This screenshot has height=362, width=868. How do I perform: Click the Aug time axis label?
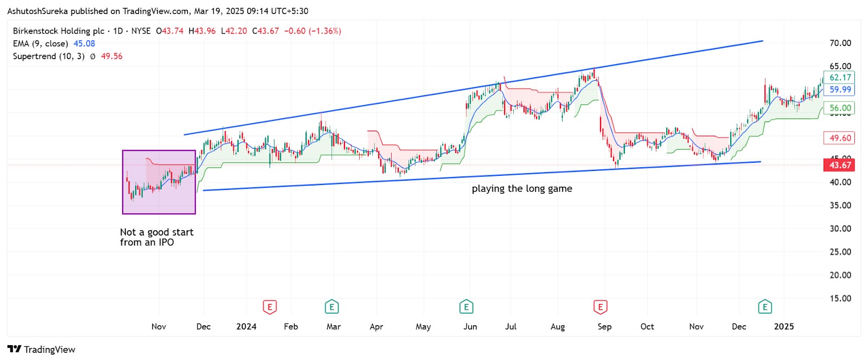558,327
